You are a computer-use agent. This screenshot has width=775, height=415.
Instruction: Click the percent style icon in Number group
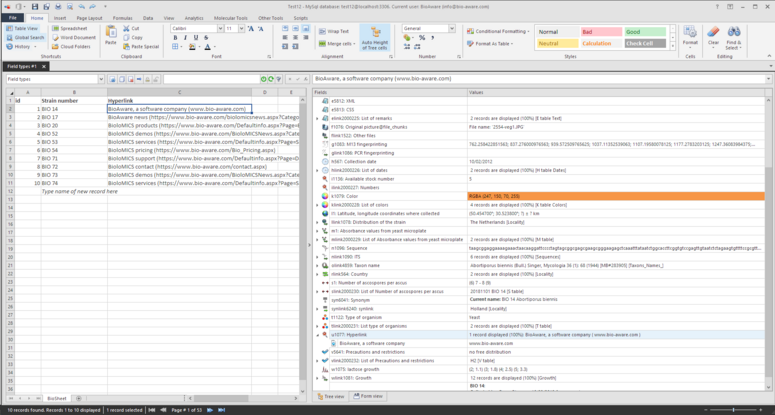(x=422, y=38)
